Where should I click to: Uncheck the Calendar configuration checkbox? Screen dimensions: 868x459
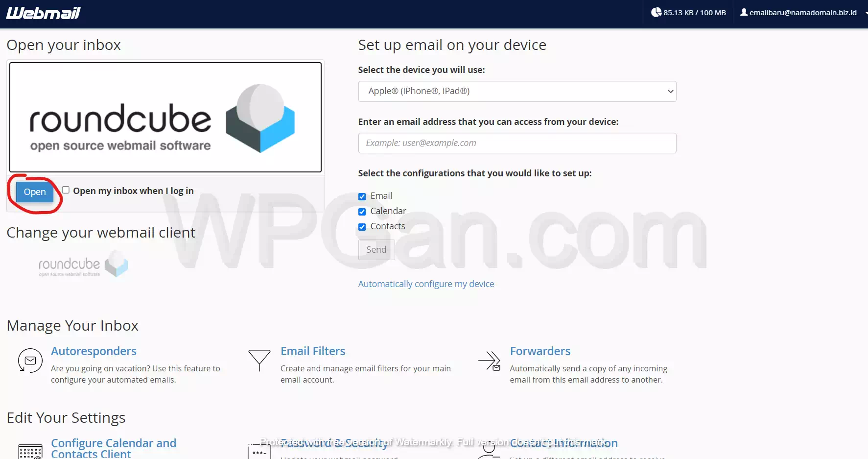pos(362,212)
